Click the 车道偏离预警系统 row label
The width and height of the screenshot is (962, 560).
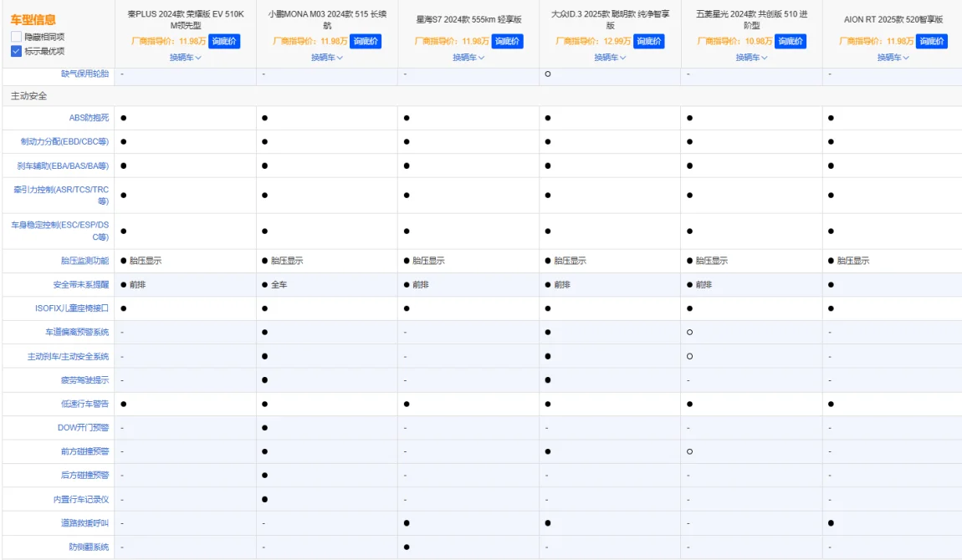(77, 332)
